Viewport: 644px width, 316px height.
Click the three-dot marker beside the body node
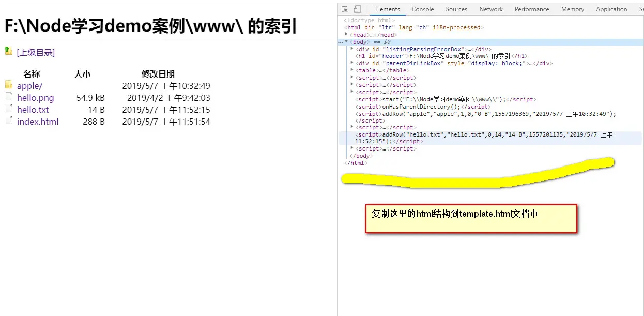point(340,42)
